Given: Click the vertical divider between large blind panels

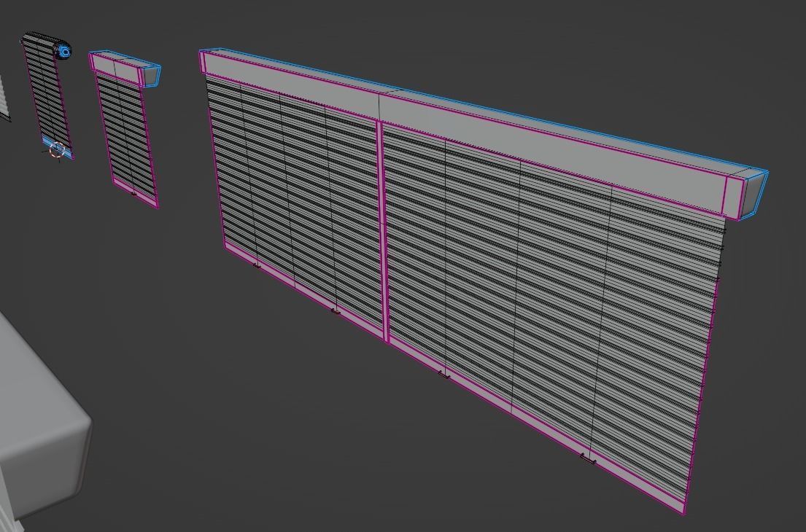Looking at the screenshot, I should click(383, 231).
